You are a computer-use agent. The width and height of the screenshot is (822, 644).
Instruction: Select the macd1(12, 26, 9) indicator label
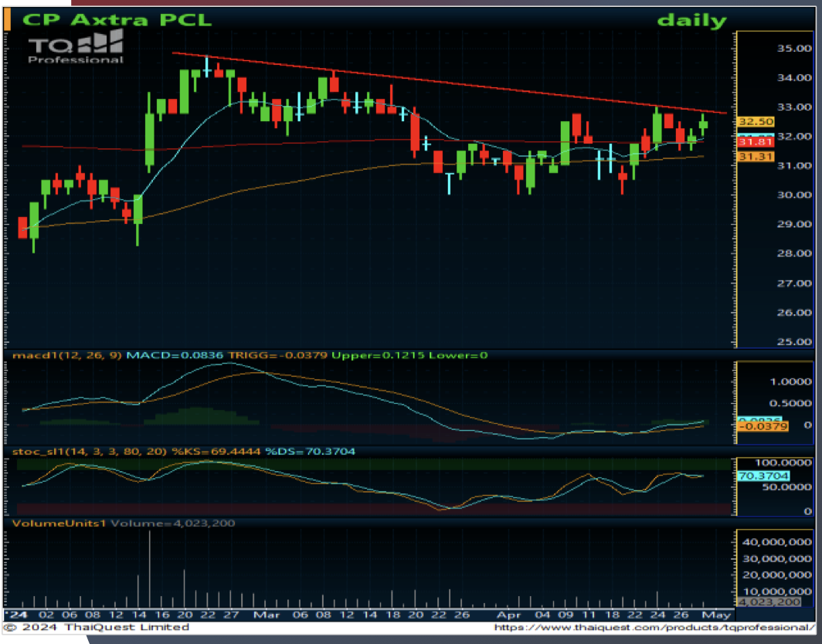68,355
